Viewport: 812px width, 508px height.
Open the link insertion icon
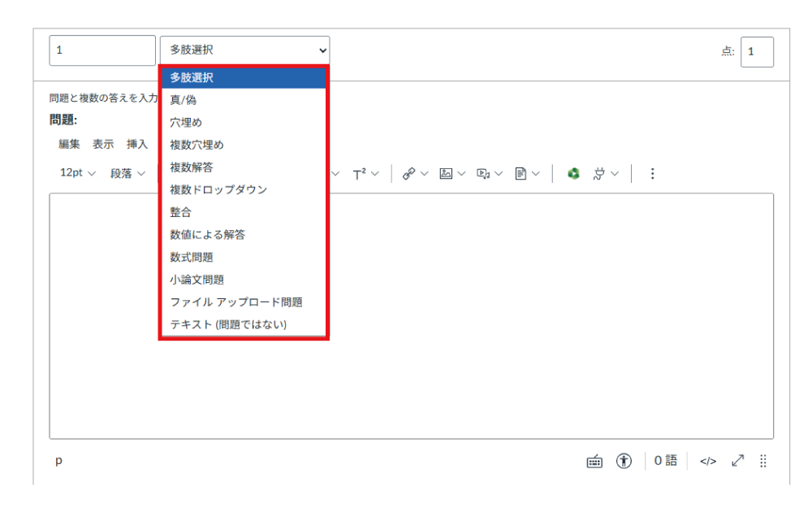(409, 173)
